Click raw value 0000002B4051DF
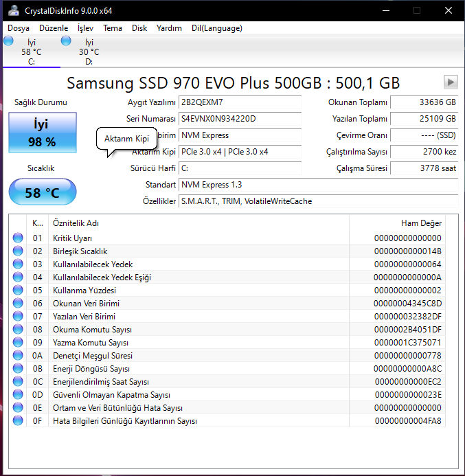Screen dimensions: 465x476 point(407,330)
